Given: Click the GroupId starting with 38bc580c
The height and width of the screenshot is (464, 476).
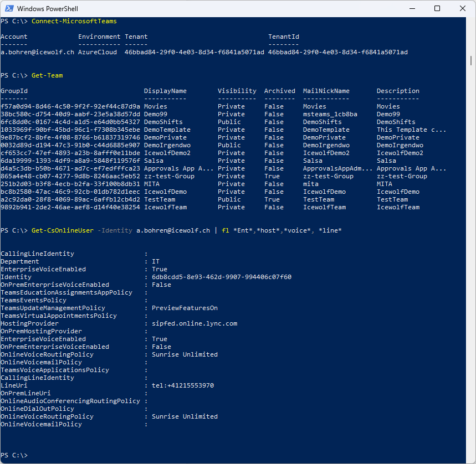Looking at the screenshot, I should [70, 114].
